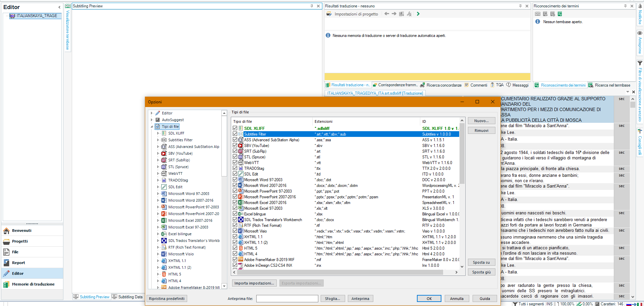
Task: Toggle the Excel bilingue checkbox
Action: click(235, 214)
